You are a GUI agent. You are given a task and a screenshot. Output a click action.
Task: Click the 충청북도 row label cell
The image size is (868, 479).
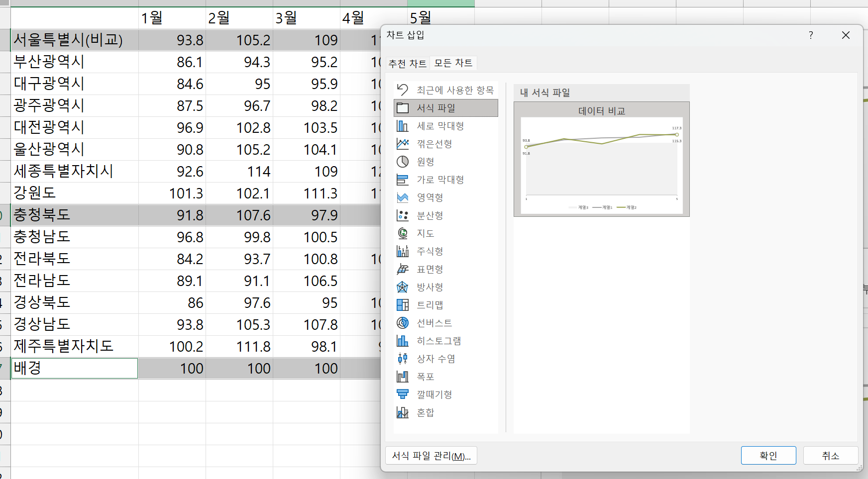(x=75, y=215)
